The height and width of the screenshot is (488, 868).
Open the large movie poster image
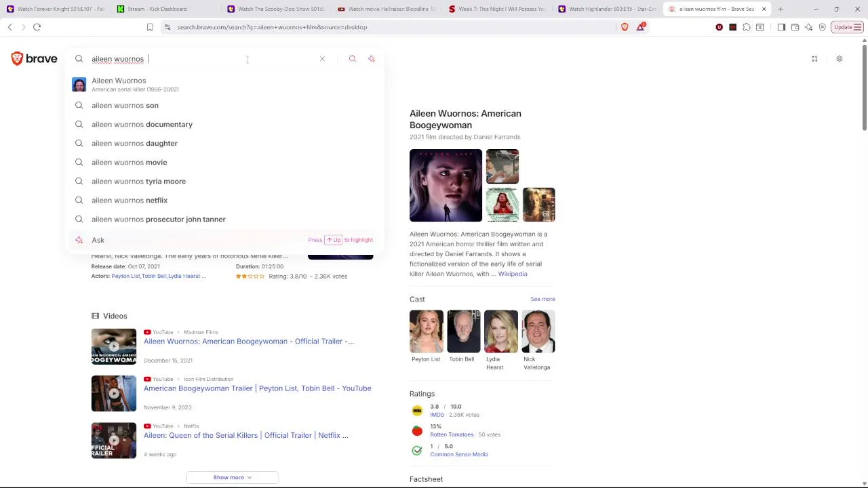[446, 185]
